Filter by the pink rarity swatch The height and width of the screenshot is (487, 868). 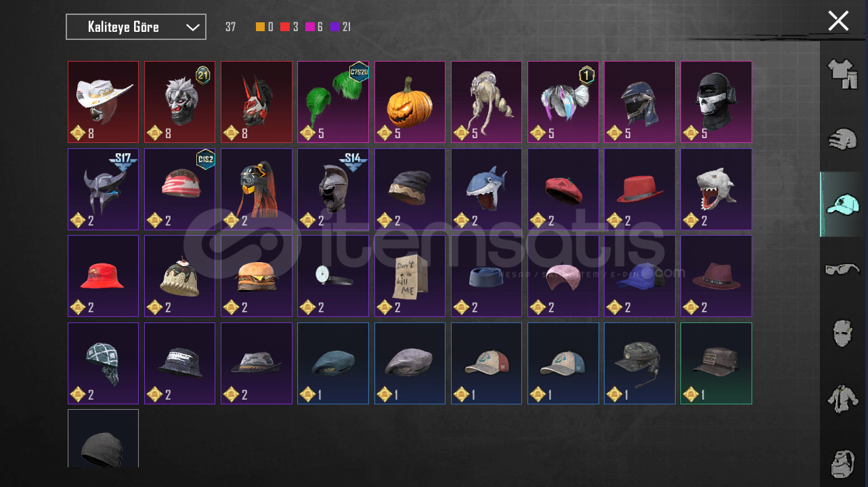click(310, 27)
